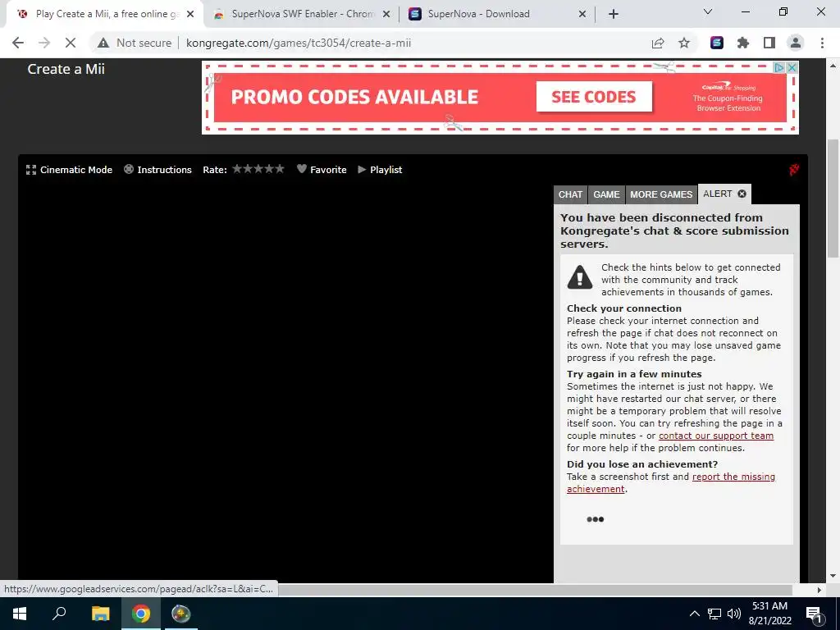
Task: Close the SuperNova SWF Enabler tab
Action: [386, 15]
